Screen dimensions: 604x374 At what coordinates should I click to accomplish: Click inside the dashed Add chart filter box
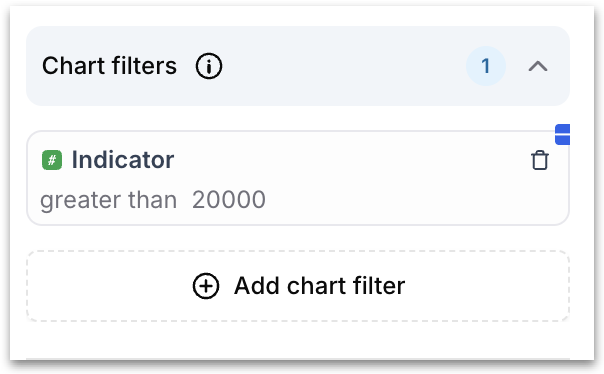coord(298,286)
